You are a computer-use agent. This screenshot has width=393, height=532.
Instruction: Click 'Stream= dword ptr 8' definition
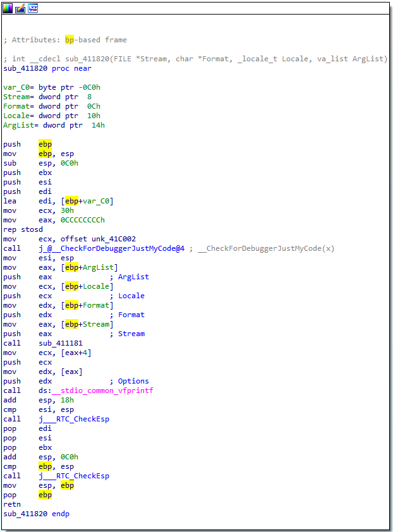(x=47, y=97)
